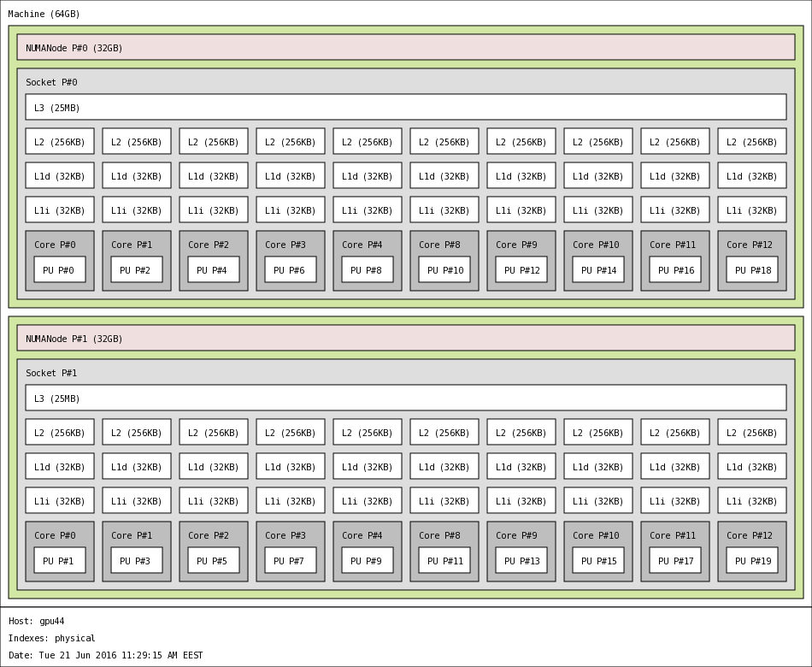This screenshot has width=812, height=667.
Task: Click the NUMANode P#0 (32GB) bar
Action: (x=406, y=48)
